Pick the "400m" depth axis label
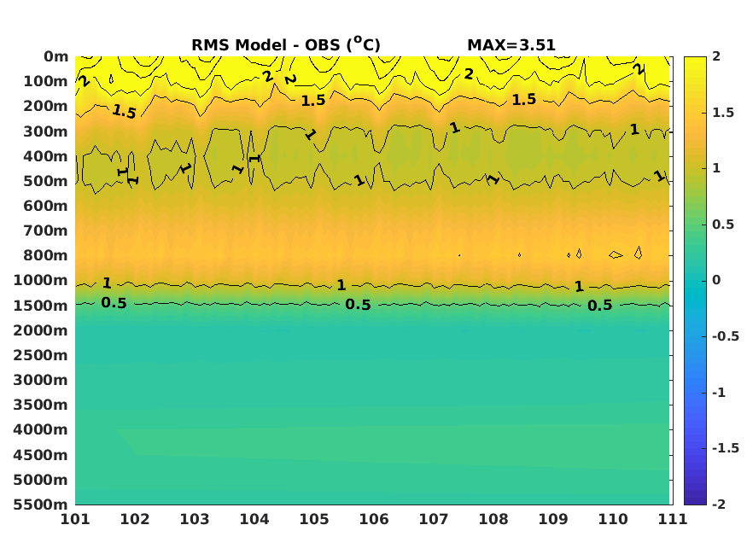 tap(46, 156)
